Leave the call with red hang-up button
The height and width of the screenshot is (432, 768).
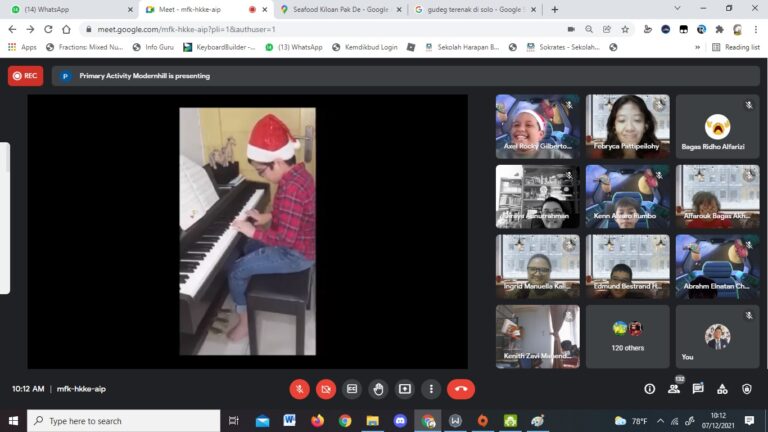(460, 389)
